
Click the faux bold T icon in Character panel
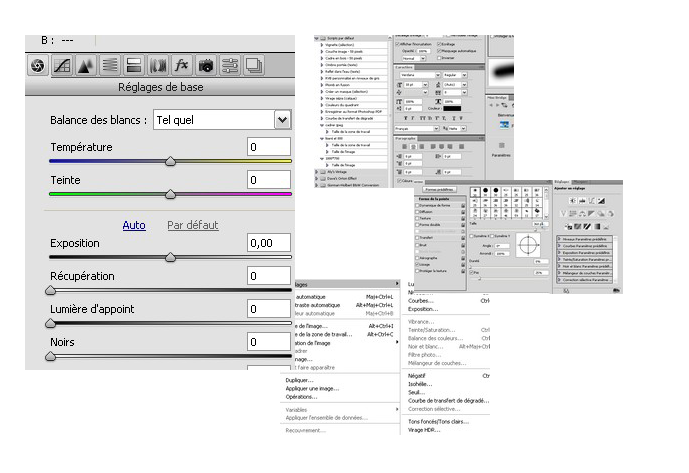(406, 118)
